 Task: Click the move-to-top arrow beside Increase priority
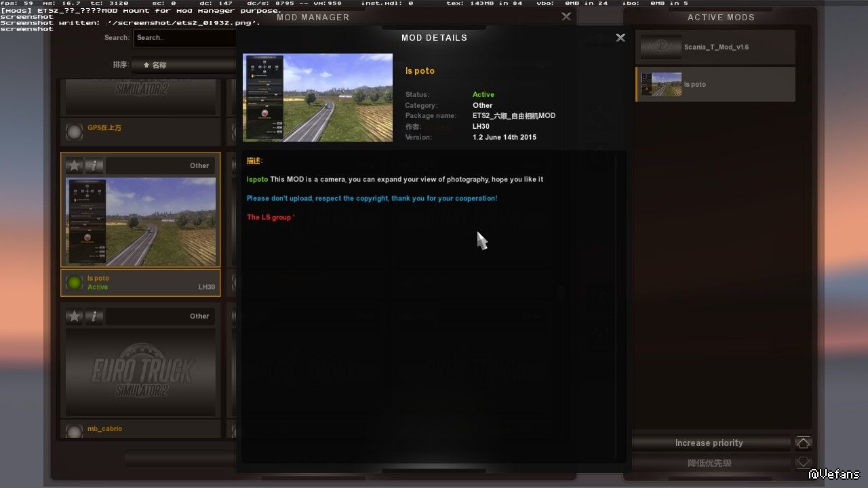point(804,443)
